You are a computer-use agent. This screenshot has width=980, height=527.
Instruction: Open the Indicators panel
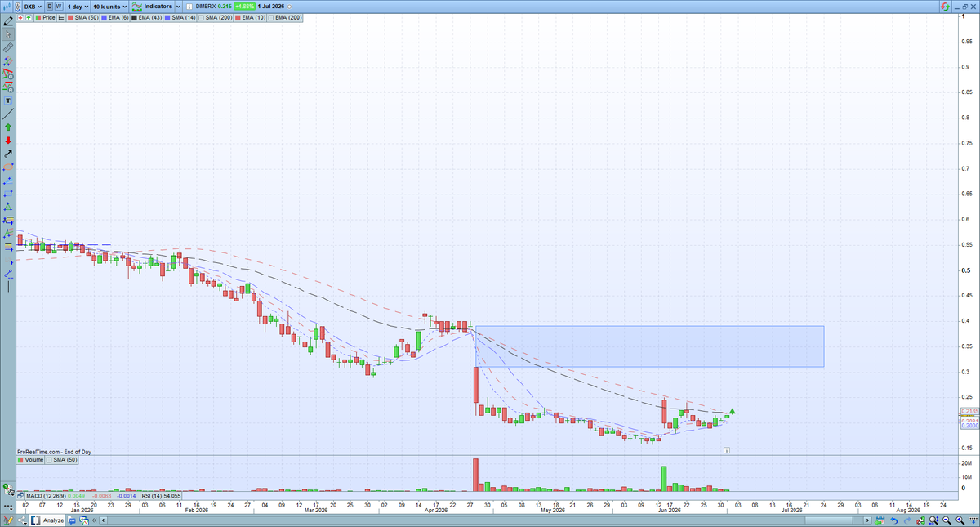click(x=152, y=6)
